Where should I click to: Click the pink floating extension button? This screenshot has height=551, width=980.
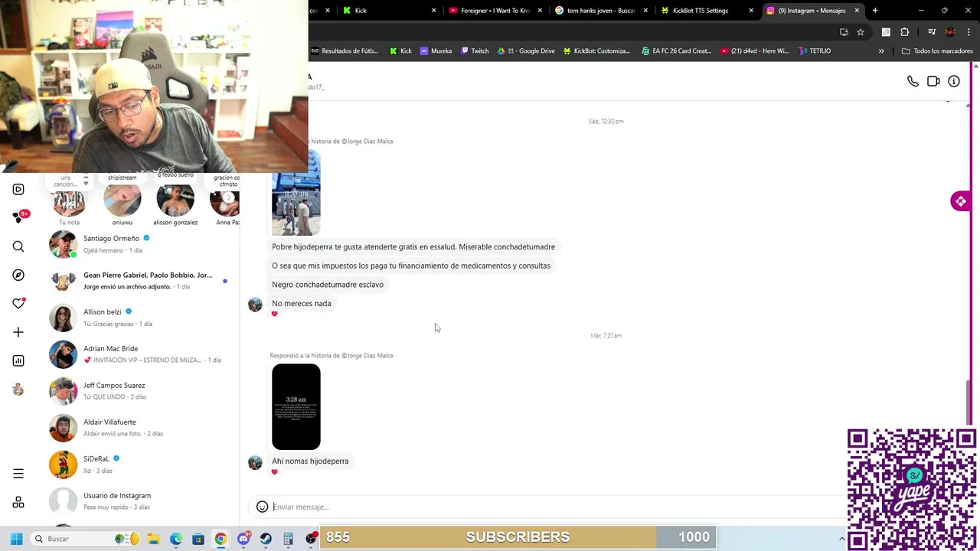pos(960,201)
